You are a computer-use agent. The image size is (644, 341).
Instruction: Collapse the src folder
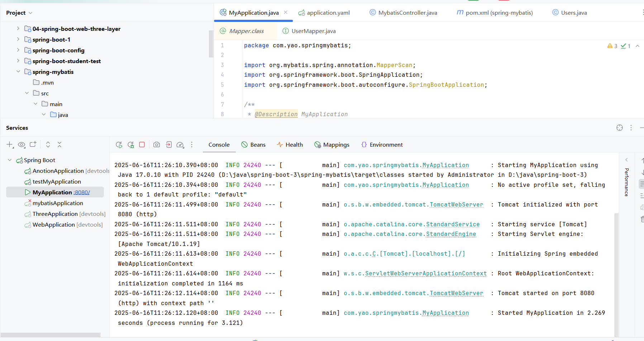click(x=27, y=93)
